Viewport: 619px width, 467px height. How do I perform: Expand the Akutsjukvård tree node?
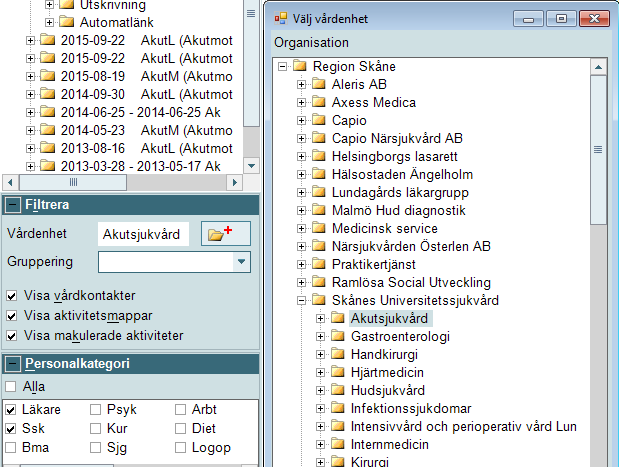[320, 319]
